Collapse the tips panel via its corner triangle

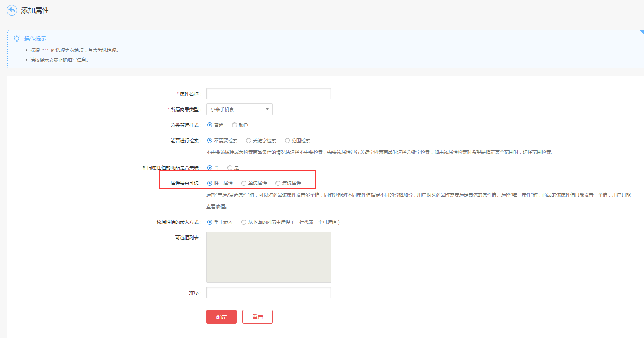(641, 32)
